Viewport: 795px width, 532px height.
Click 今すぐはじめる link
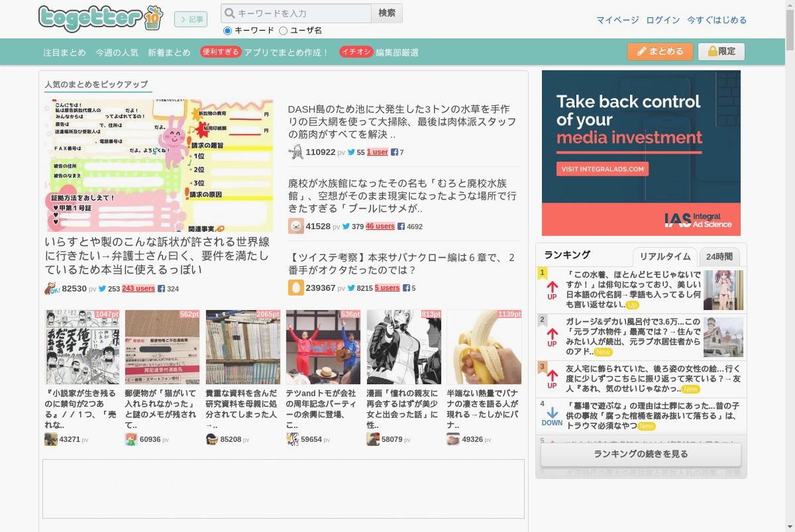(x=717, y=20)
